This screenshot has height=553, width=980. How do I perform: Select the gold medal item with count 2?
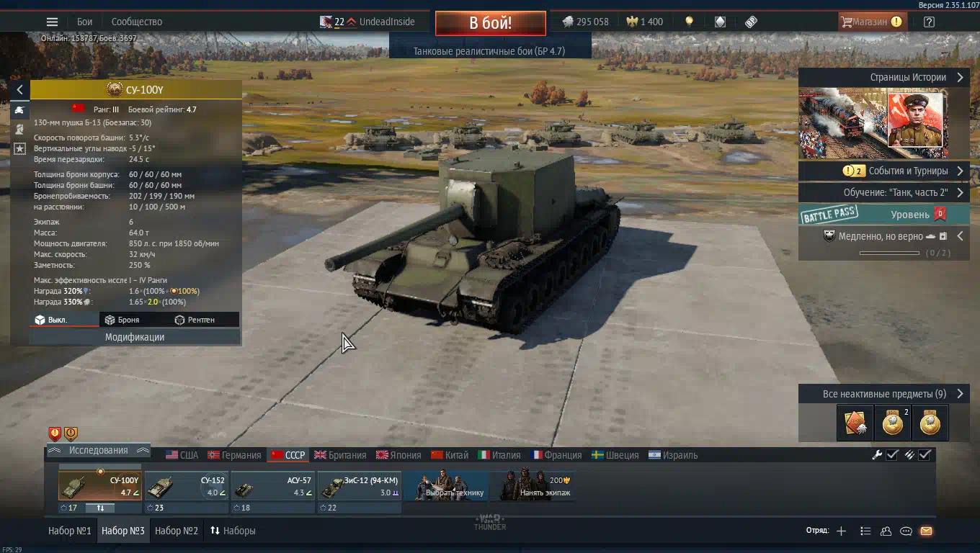click(x=892, y=423)
